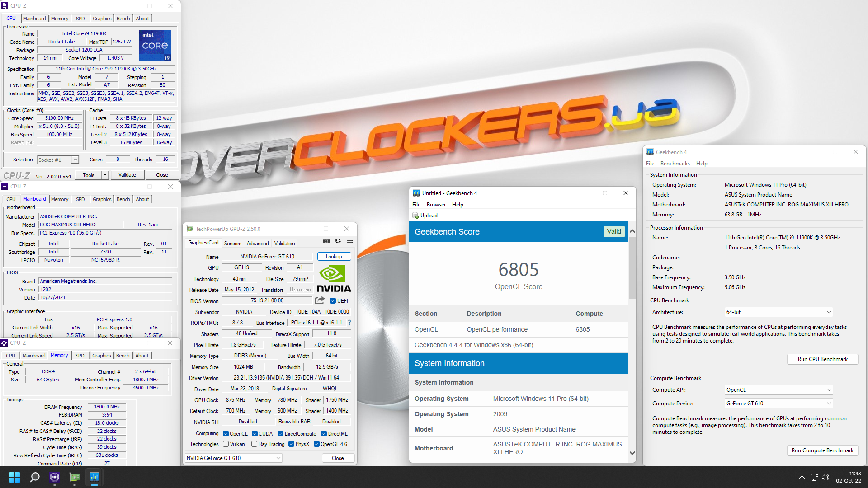The width and height of the screenshot is (868, 488).
Task: Toggle the Ray Tracing checkbox
Action: (x=255, y=444)
